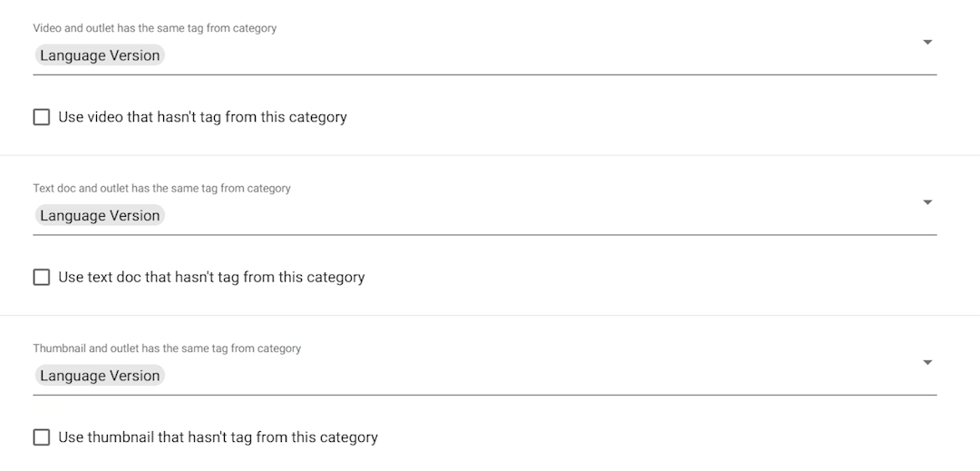
Task: Click "Use thumbnail that hasn't tag" label
Action: [218, 437]
